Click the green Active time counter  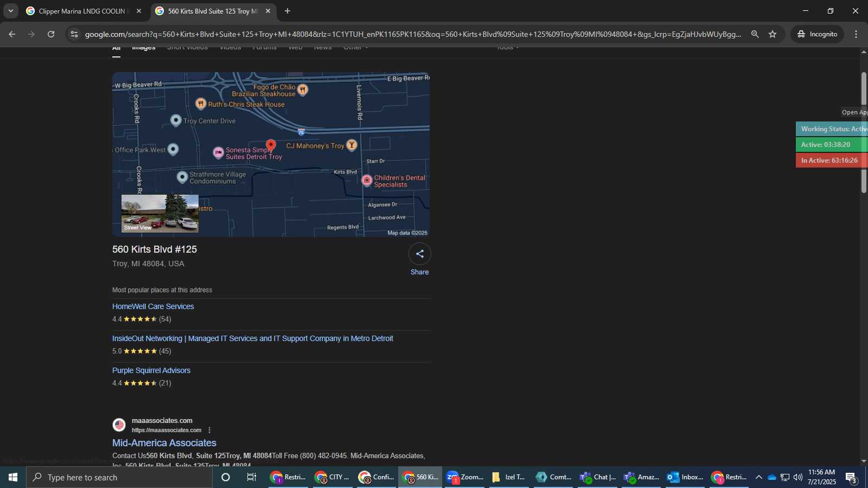coord(832,145)
